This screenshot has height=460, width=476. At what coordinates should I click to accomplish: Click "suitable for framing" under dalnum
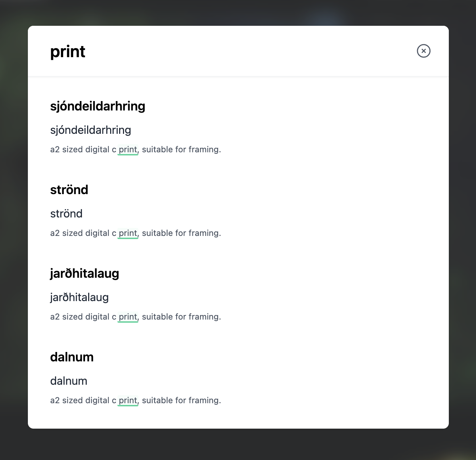(181, 400)
